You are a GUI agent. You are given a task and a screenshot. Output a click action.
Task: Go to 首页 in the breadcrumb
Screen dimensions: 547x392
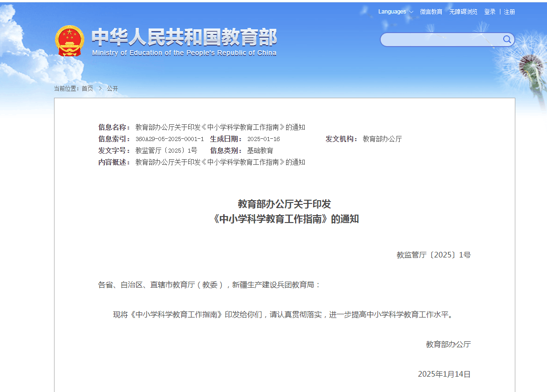click(87, 88)
